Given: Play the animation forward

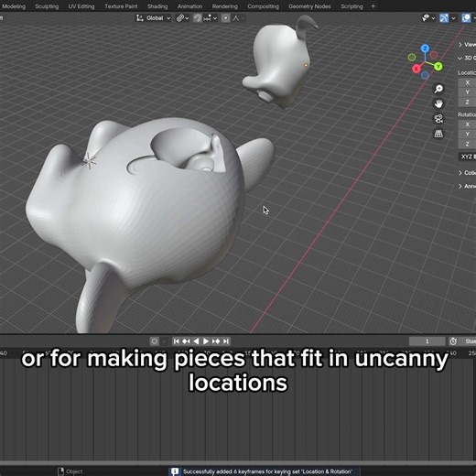Looking at the screenshot, I should coord(206,341).
